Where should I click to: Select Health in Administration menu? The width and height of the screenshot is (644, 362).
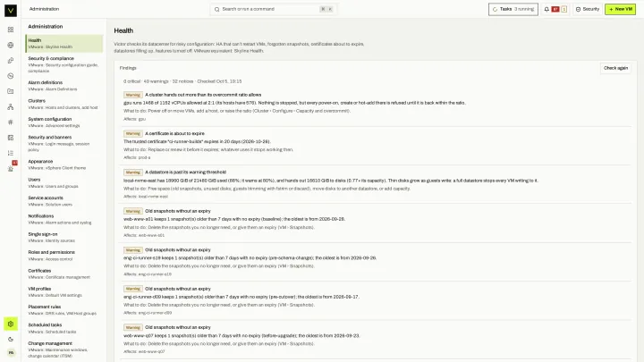[64, 44]
